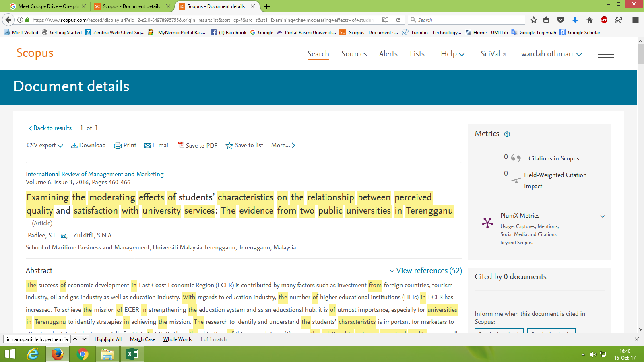Viewport: 644px width, 362px height.
Task: Toggle Match Case in find bar
Action: click(x=142, y=339)
